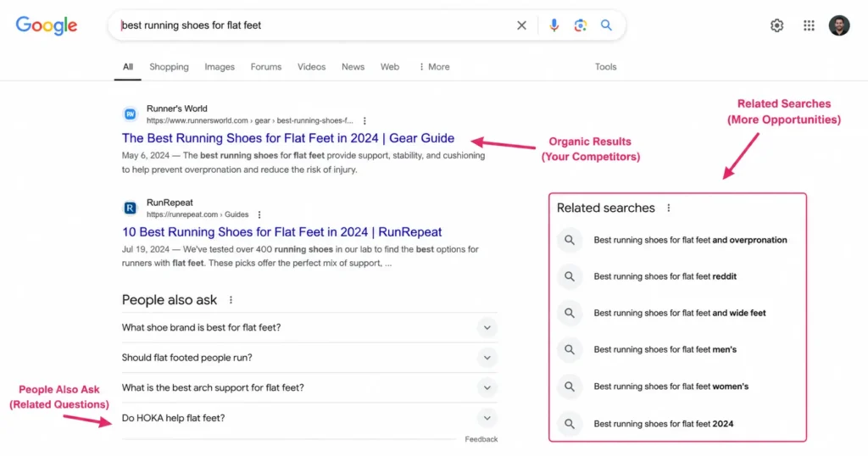Click the Runner's World site name
This screenshot has width=868, height=456.
[177, 109]
